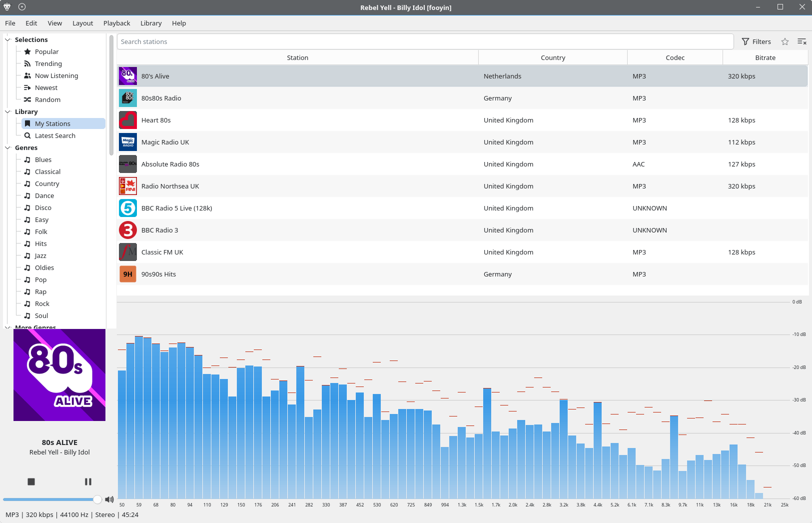Screen dimensions: 812x523
Task: Click the My Stations bookmark icon
Action: [x=27, y=123]
